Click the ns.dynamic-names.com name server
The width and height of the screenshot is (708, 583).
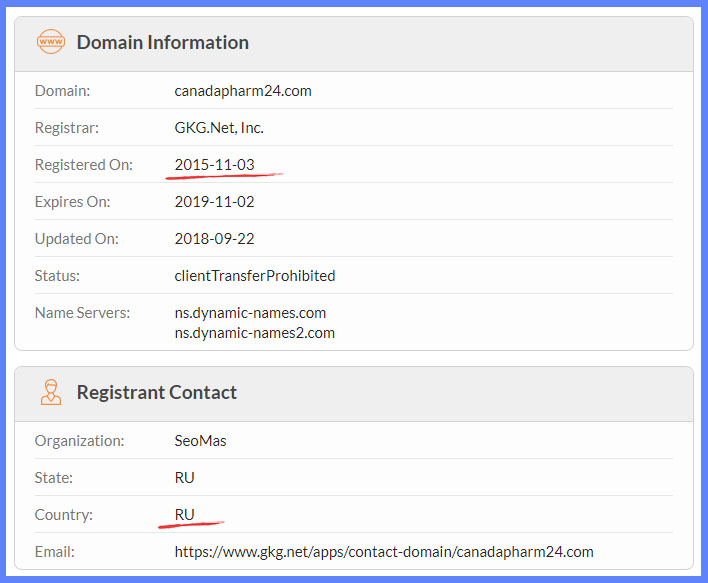coord(250,312)
